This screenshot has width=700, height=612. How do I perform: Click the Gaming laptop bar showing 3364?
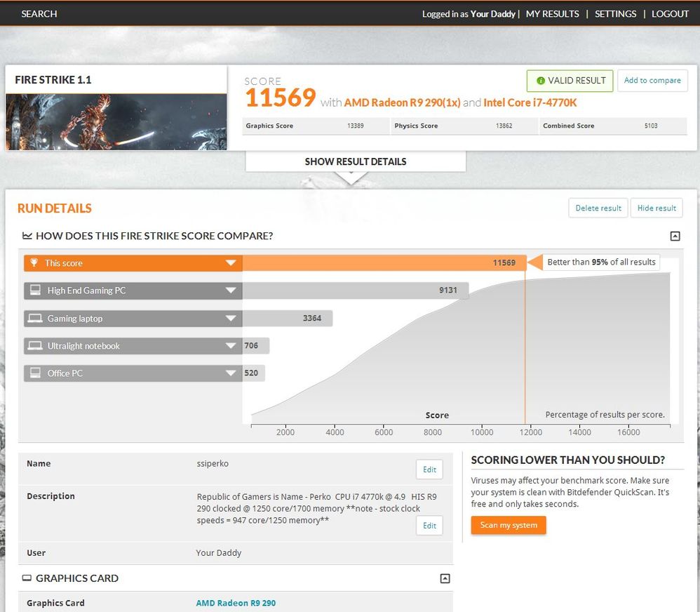(288, 319)
